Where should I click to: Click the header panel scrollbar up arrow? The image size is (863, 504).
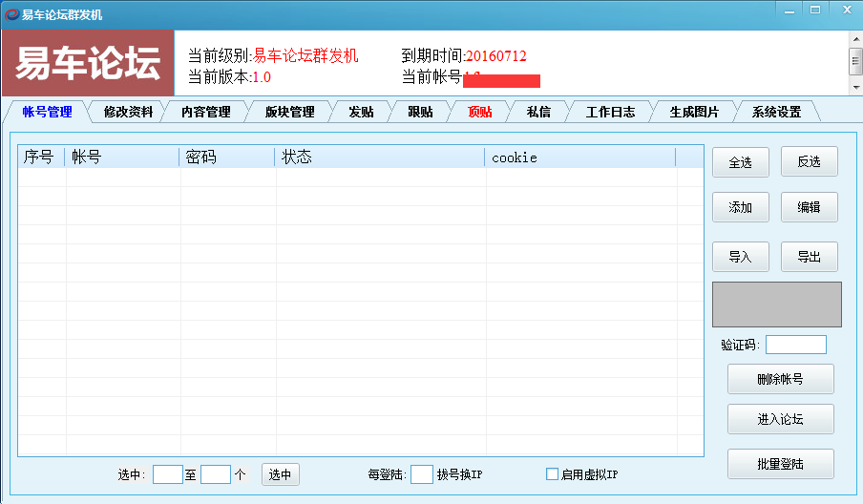(x=856, y=39)
